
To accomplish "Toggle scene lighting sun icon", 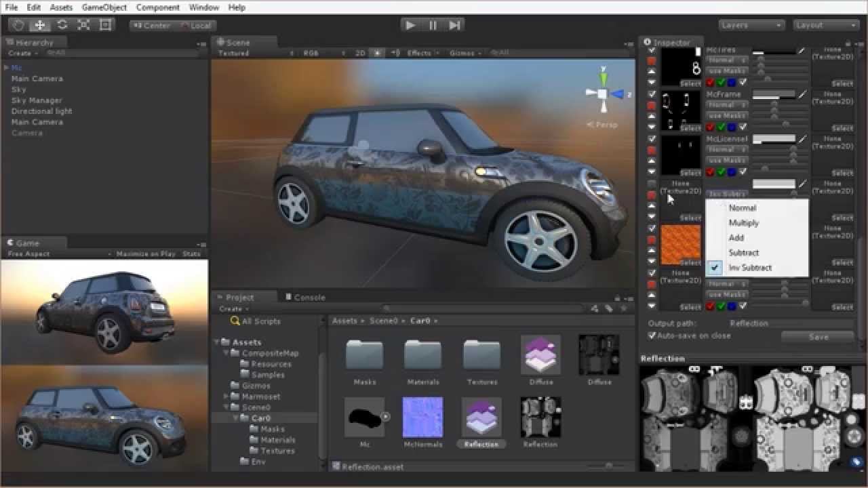I will (378, 53).
